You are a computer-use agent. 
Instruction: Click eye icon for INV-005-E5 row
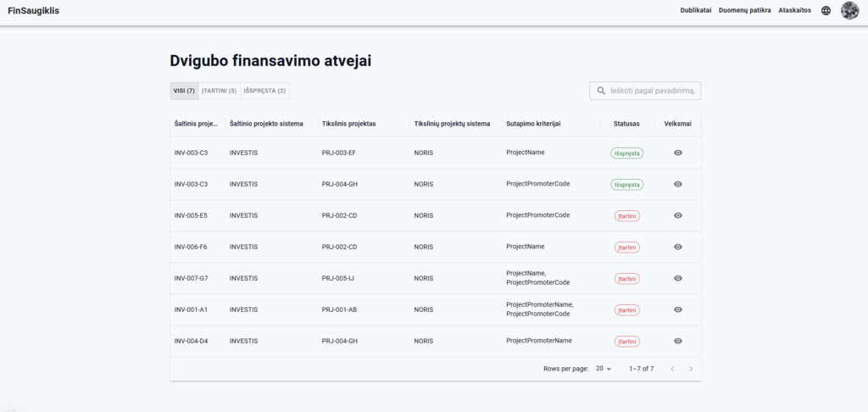677,215
